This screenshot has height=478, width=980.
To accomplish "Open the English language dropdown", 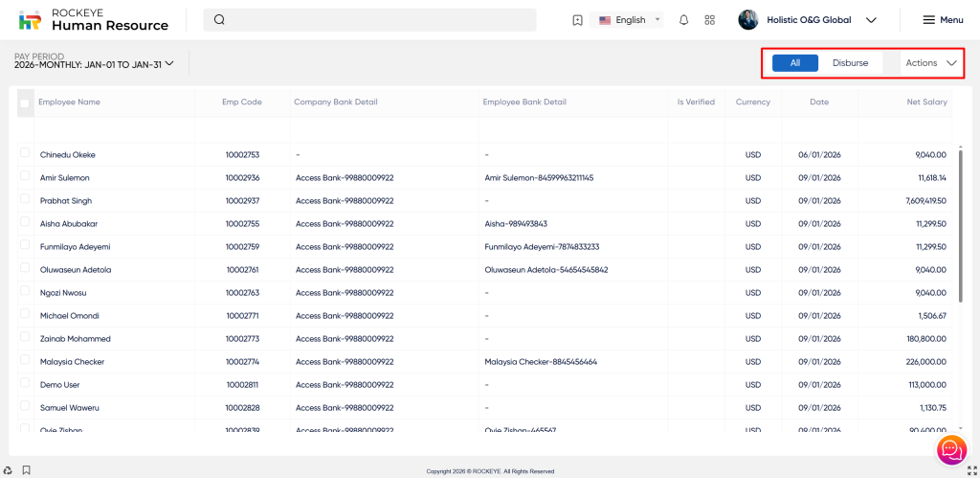I will (629, 20).
